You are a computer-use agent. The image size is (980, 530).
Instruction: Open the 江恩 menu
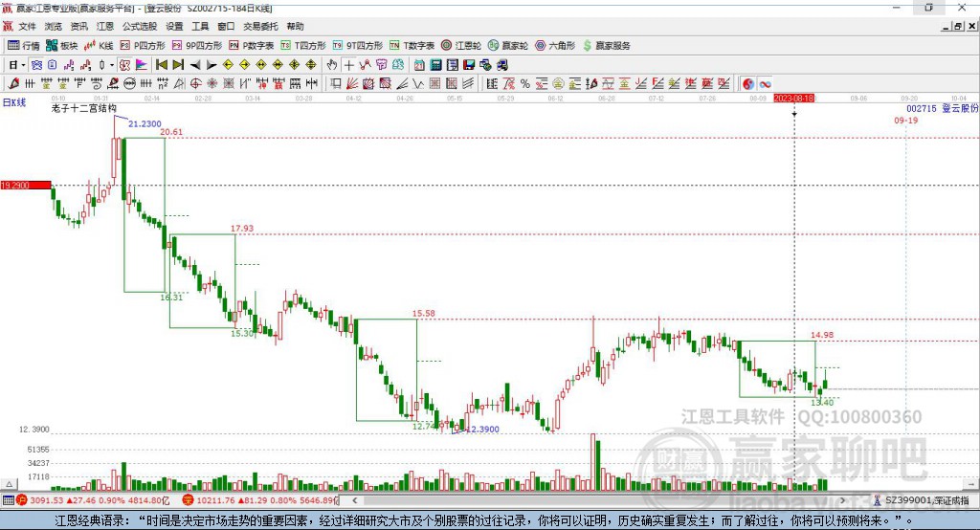pos(105,26)
